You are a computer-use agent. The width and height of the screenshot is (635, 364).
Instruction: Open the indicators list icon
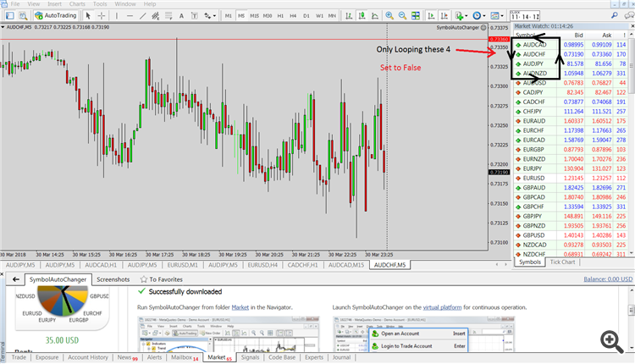[x=459, y=15]
